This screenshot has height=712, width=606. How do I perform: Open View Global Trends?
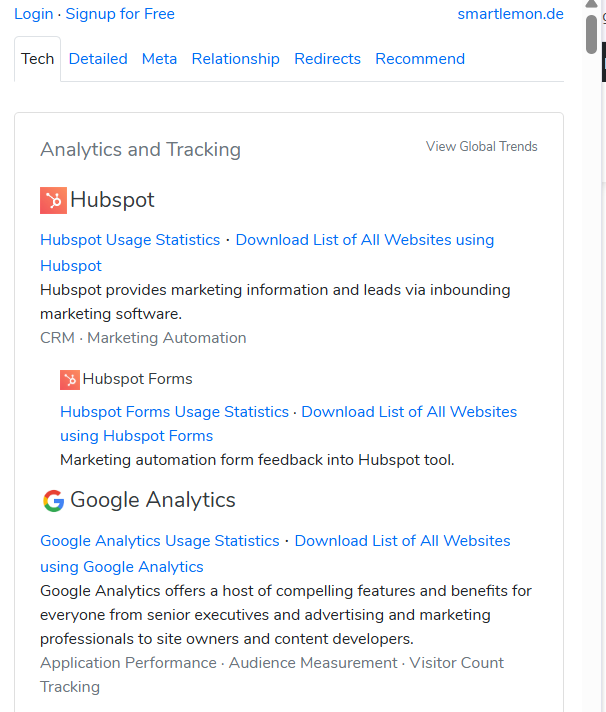coord(482,146)
